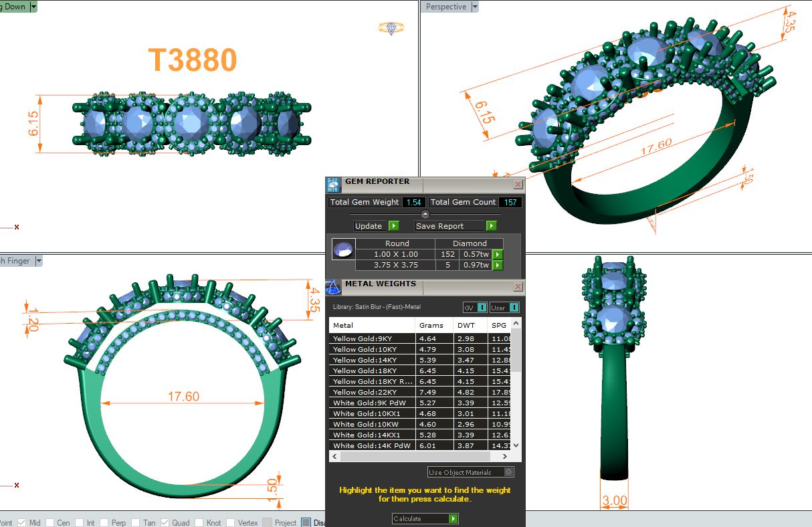
Task: Select the White Gold:10KX1 row
Action: 420,413
